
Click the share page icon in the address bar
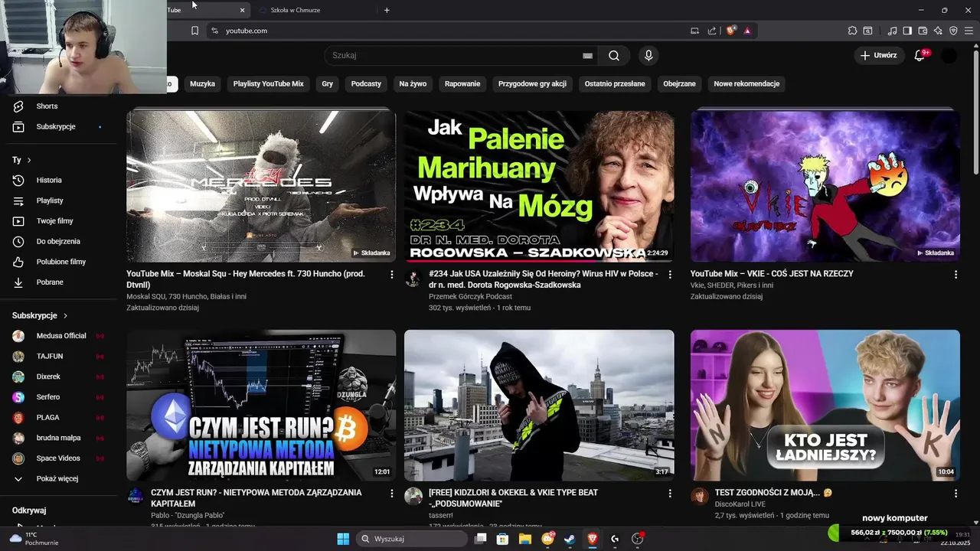click(x=712, y=31)
